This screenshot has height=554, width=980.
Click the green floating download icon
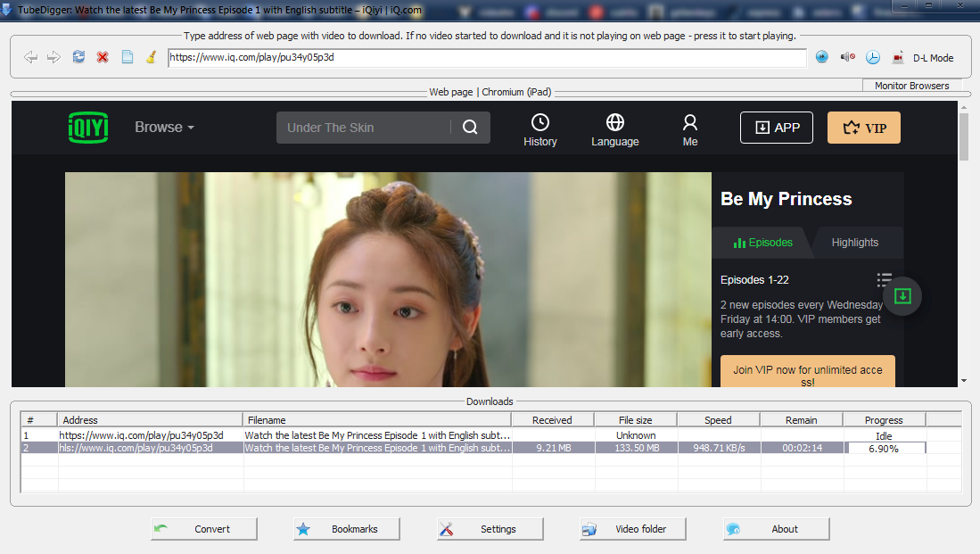(x=902, y=296)
